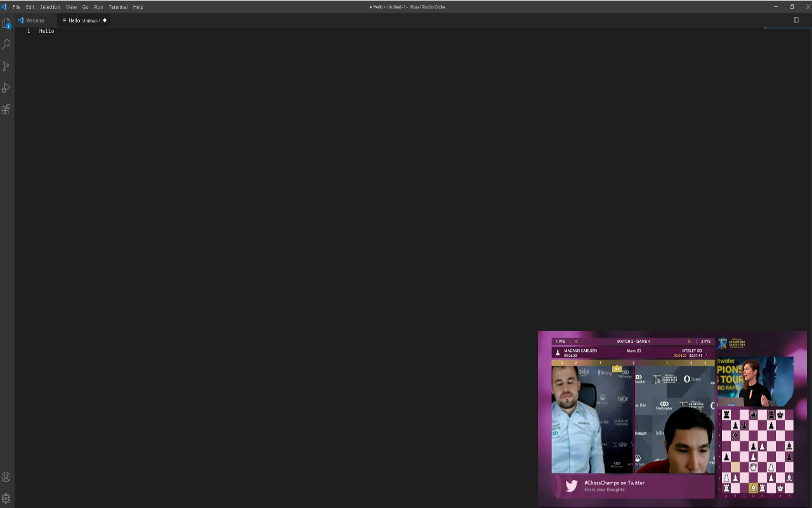Image resolution: width=812 pixels, height=508 pixels.
Task: Open the Run and Debug view
Action: coord(6,88)
